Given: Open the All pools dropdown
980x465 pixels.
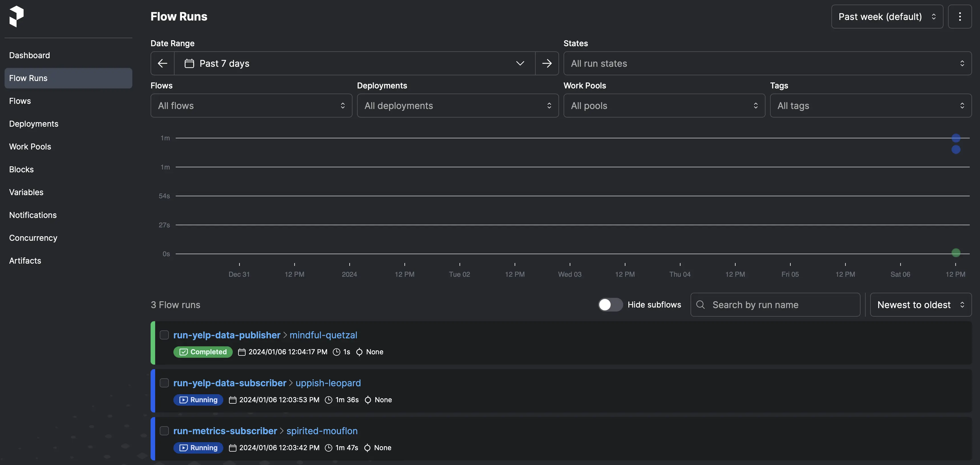Looking at the screenshot, I should [x=664, y=105].
